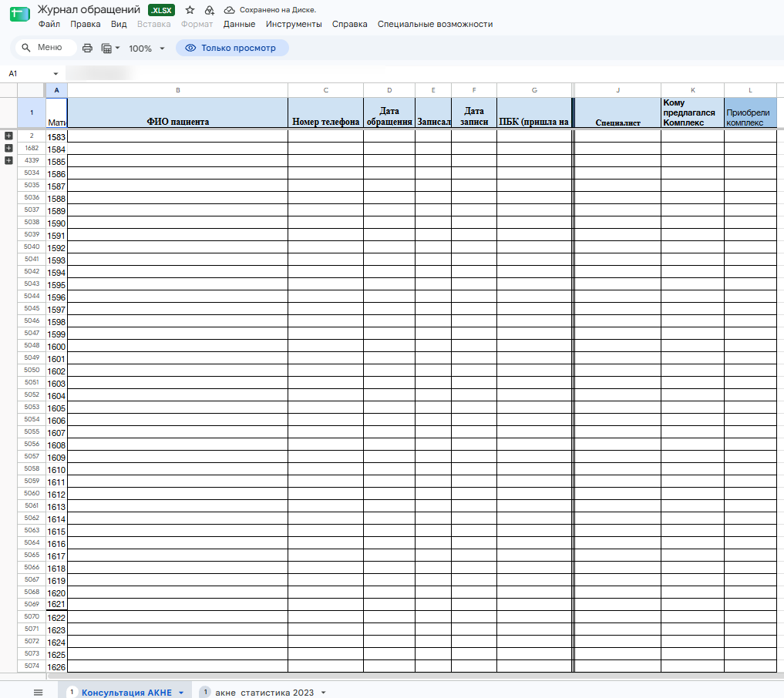Image resolution: width=784 pixels, height=698 pixels.
Task: Click the Специалист header cell
Action: [618, 113]
